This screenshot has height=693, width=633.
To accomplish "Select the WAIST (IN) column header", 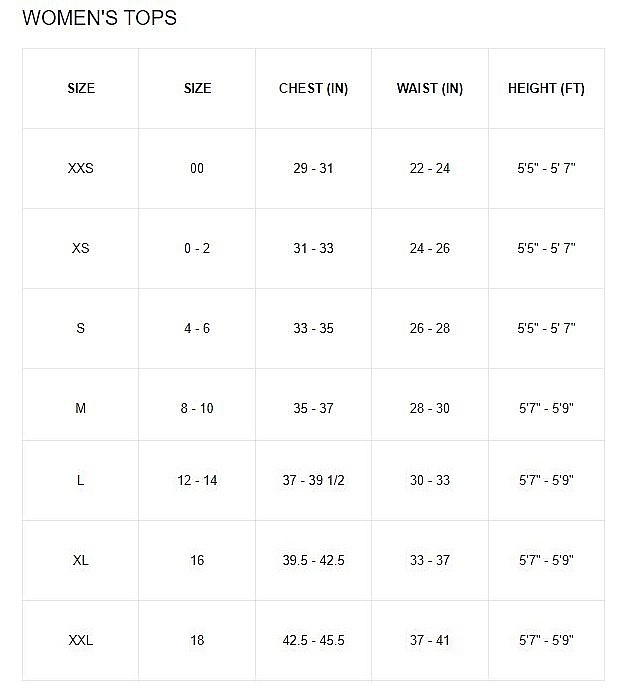I will coord(430,88).
